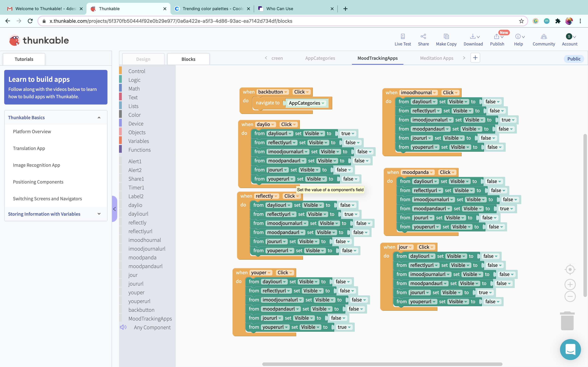Expand Storing Information with Variables section
Image resolution: width=588 pixels, height=367 pixels.
tap(99, 214)
